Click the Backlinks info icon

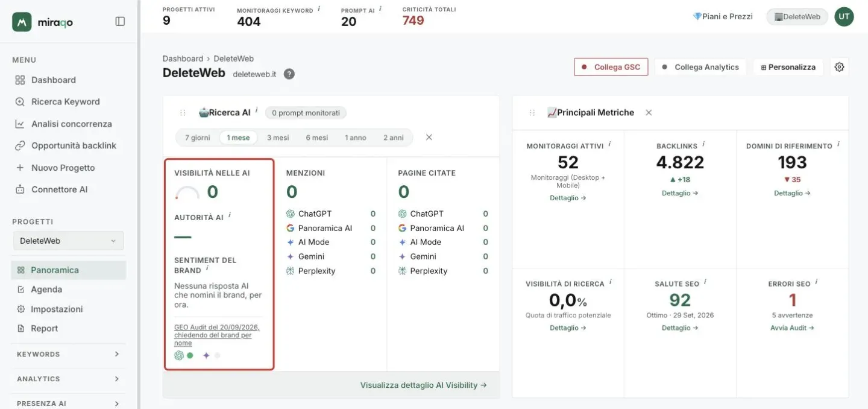pyautogui.click(x=703, y=144)
